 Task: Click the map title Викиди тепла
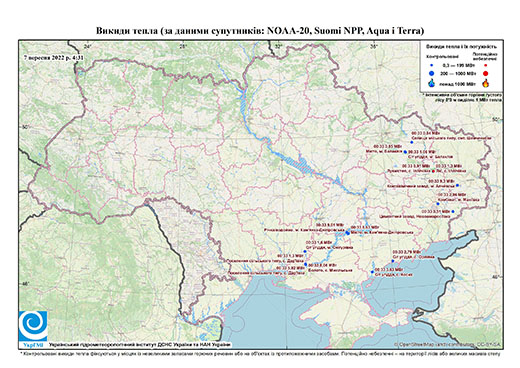tap(260, 31)
